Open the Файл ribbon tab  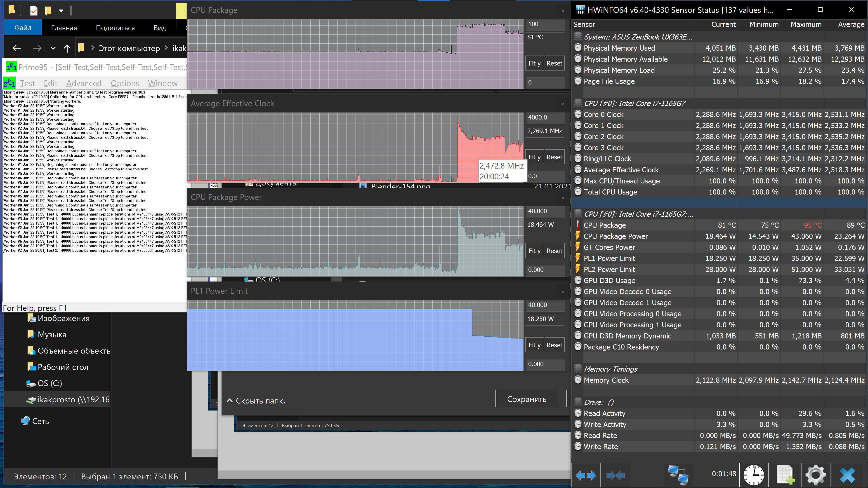click(x=23, y=28)
